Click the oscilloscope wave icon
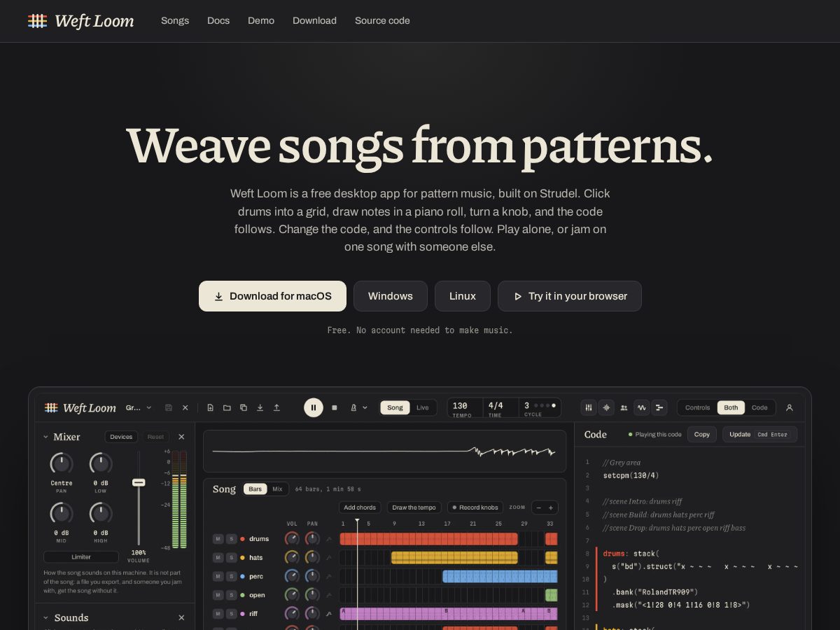This screenshot has width=840, height=630. coord(642,407)
